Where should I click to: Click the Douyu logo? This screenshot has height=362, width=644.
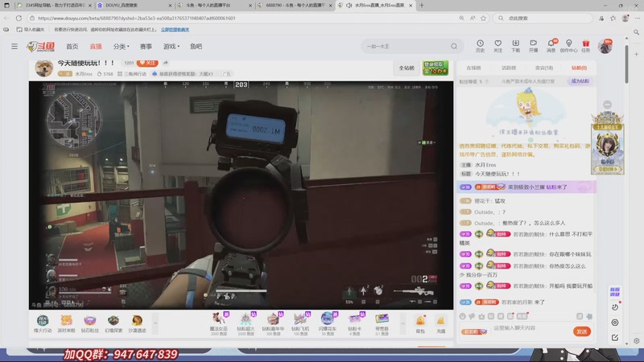(41, 47)
